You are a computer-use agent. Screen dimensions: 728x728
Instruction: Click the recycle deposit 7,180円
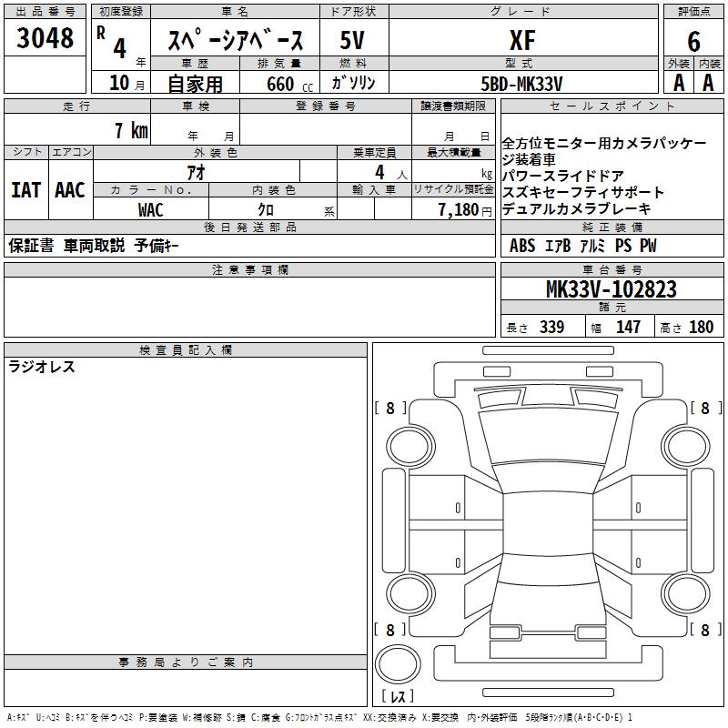pos(465,210)
